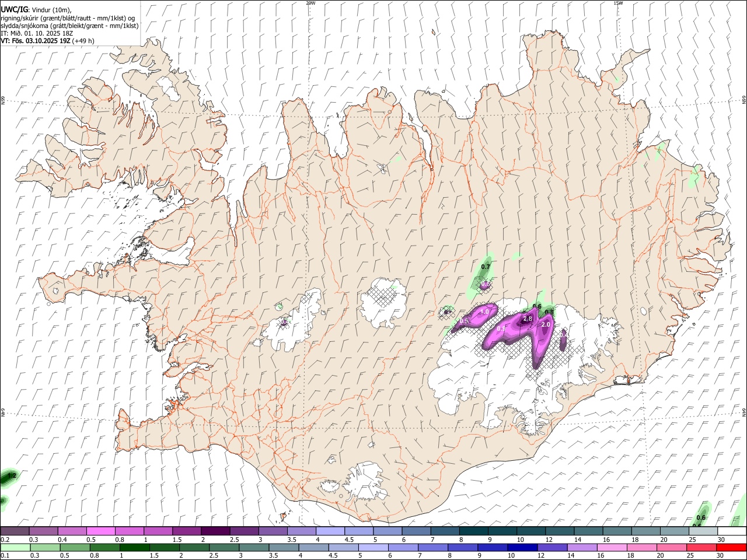Pick the bright red 30 swatch, bottom legend row
The width and height of the screenshot is (747, 560).
click(x=731, y=547)
